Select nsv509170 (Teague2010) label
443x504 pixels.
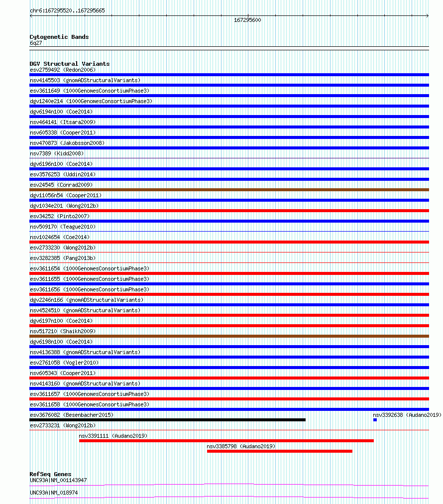[x=63, y=227]
